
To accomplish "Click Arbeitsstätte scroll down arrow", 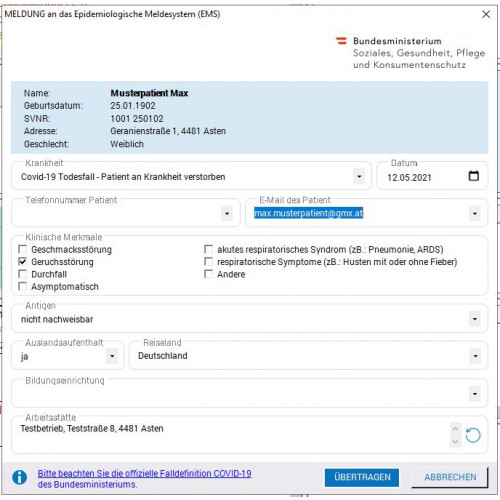I will coord(455,442).
